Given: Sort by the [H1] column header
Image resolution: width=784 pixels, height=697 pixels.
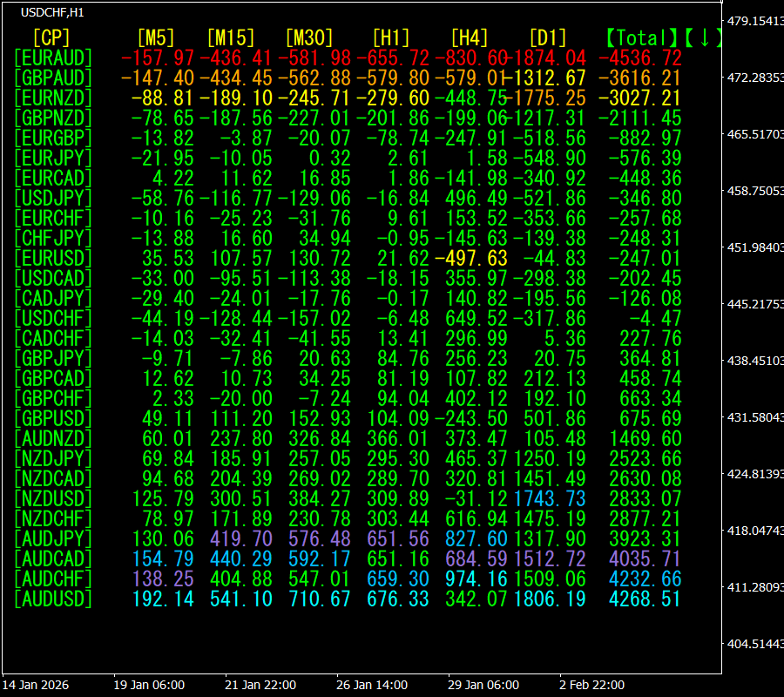Looking at the screenshot, I should pyautogui.click(x=391, y=38).
